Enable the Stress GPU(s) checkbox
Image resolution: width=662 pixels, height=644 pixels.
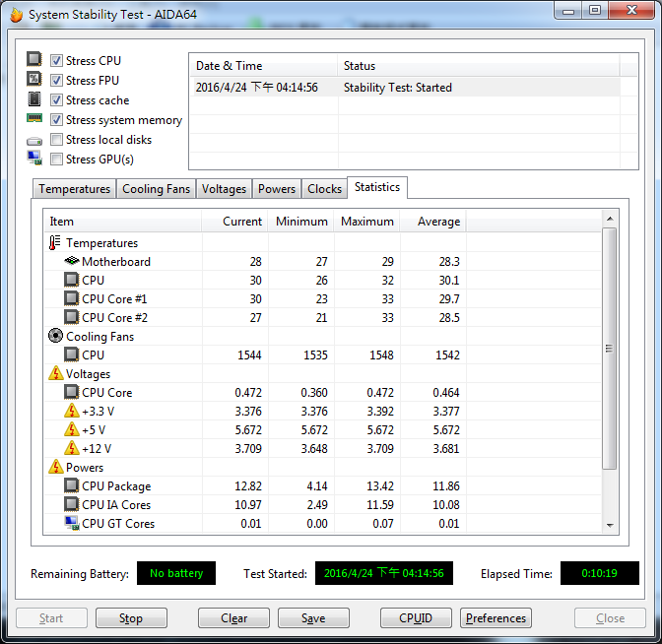(57, 160)
